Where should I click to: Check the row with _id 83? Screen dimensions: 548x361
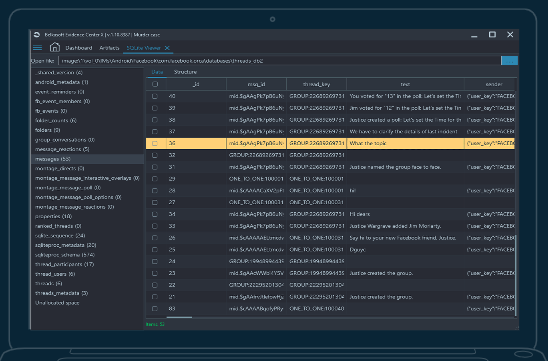point(155,309)
